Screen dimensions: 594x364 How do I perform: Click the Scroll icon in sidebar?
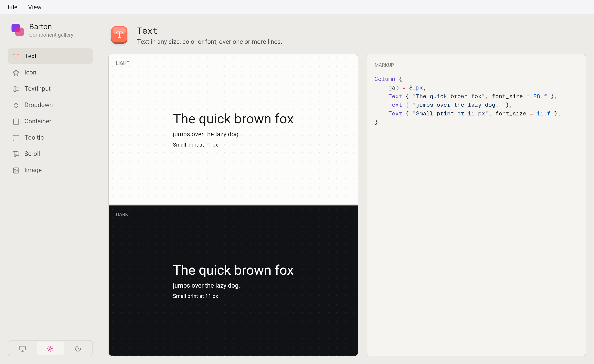[x=16, y=154]
